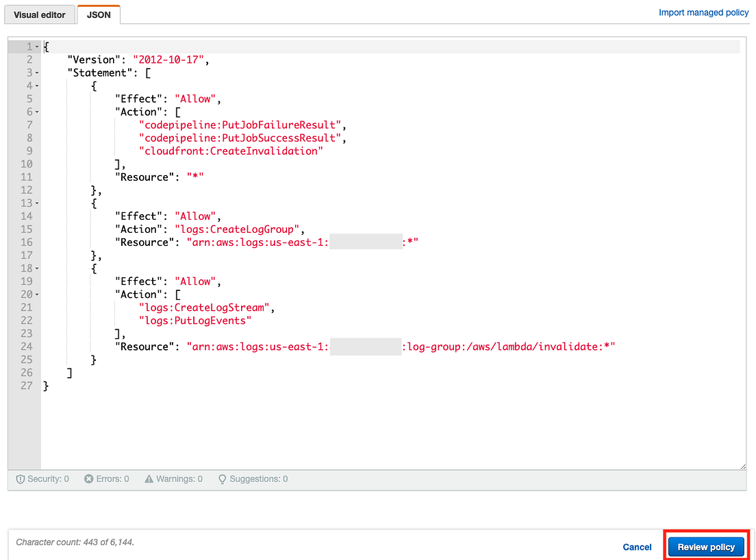Click line number 10 in the gutter
This screenshot has width=756, height=560.
(26, 164)
